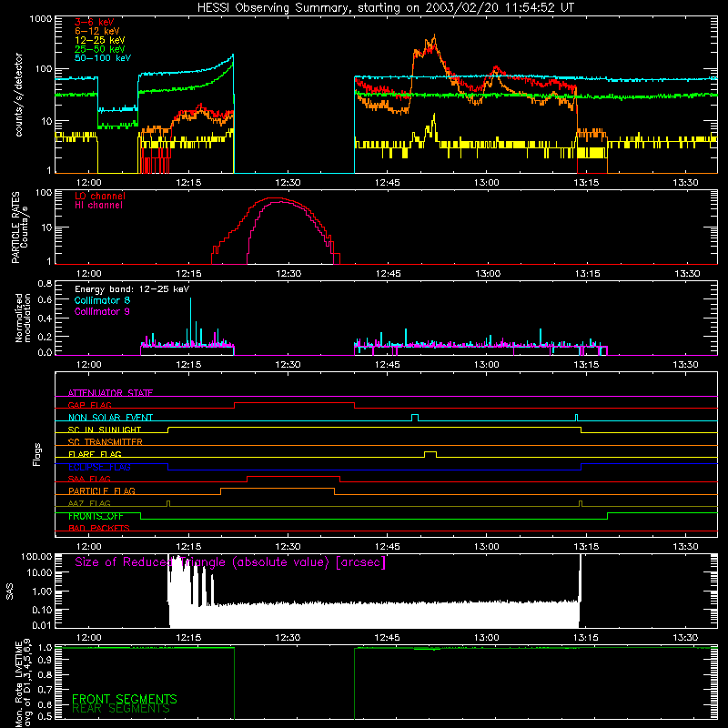The image size is (728, 728).
Task: Click the first NON_SOLAR_EVENT pulse before 12:50
Action: [x=415, y=416]
